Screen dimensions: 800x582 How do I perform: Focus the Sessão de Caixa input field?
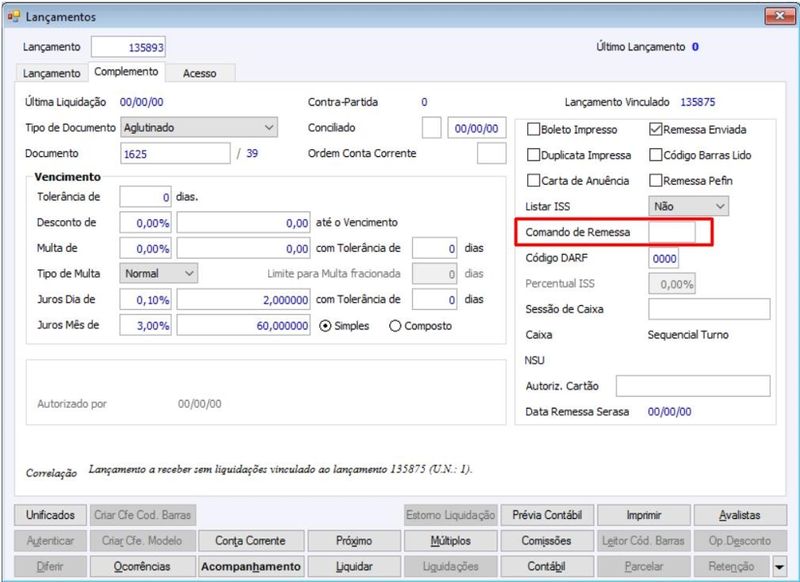[709, 309]
